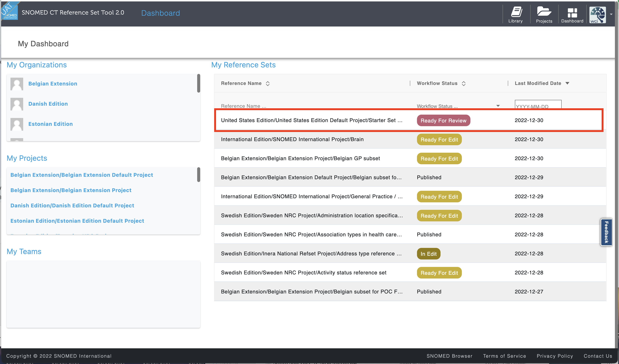Click the Last Modified Date column header
This screenshot has height=364, width=619.
[x=538, y=83]
